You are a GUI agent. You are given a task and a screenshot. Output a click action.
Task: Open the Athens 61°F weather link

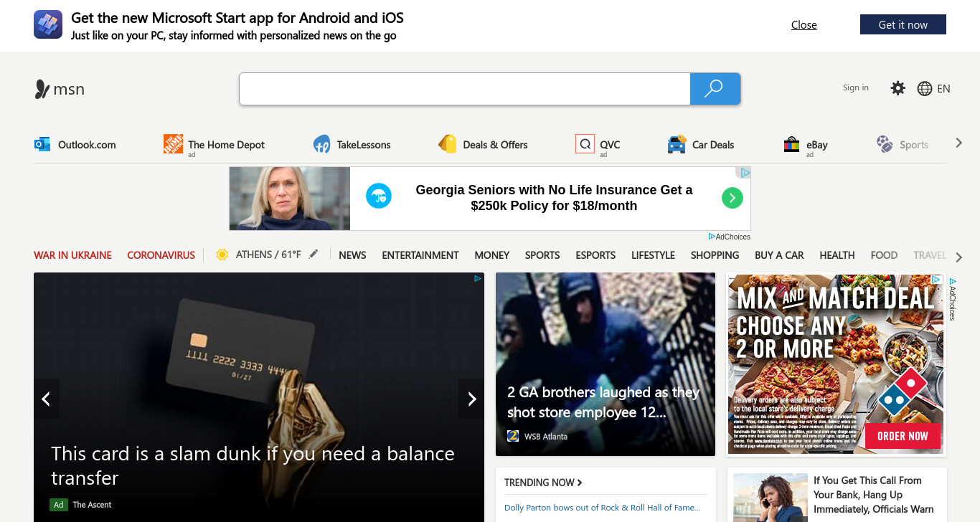point(268,255)
